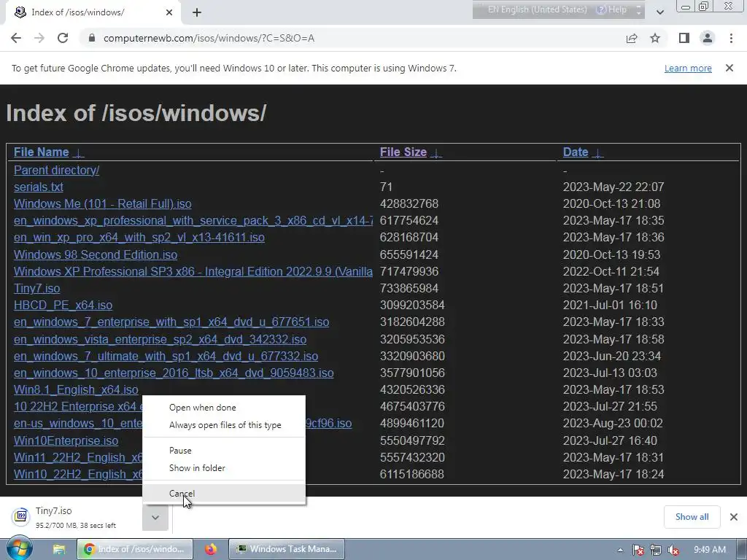Open the serials.txt file link
Viewport: 747px width, 560px height.
pos(38,187)
